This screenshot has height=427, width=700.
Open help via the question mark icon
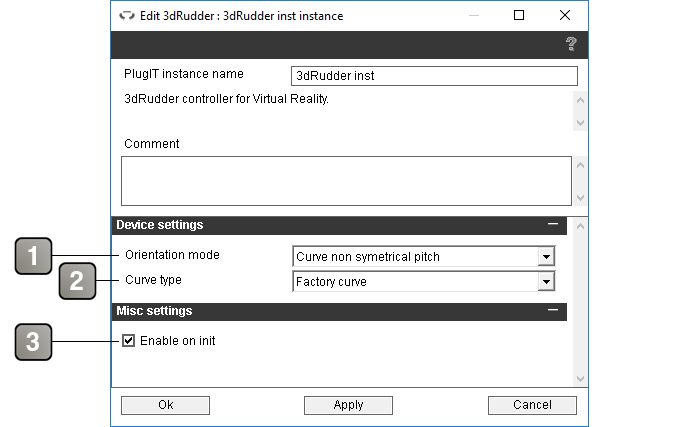[571, 44]
